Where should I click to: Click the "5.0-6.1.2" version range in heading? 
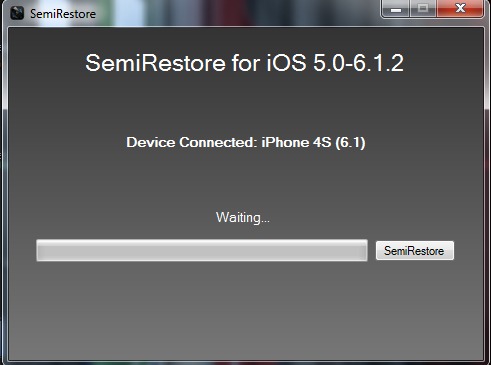pyautogui.click(x=358, y=63)
